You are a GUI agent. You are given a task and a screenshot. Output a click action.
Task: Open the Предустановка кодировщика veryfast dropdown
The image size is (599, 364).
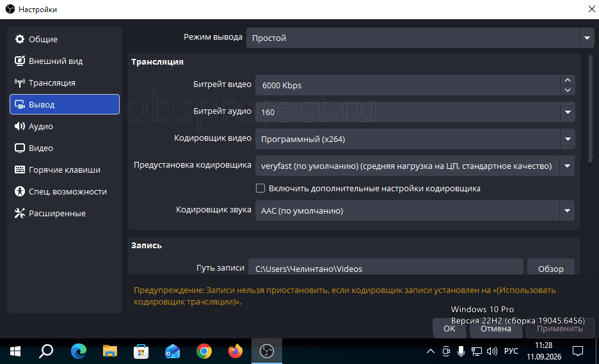415,166
